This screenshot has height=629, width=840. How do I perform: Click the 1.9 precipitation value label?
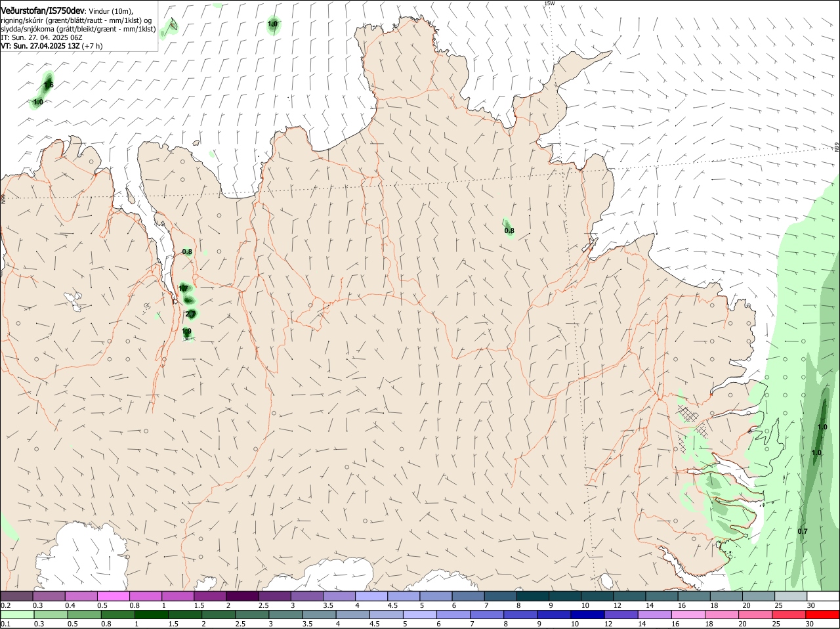186,332
